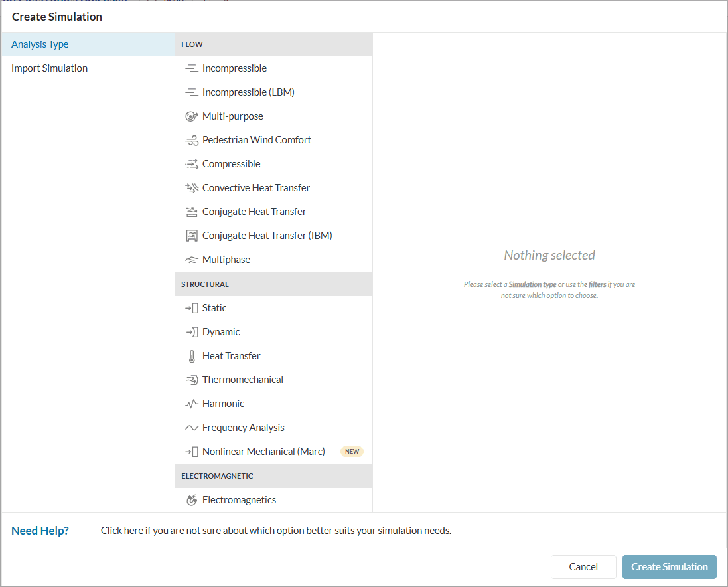
Task: Select the Heat Transfer thermometer icon
Action: pos(192,356)
